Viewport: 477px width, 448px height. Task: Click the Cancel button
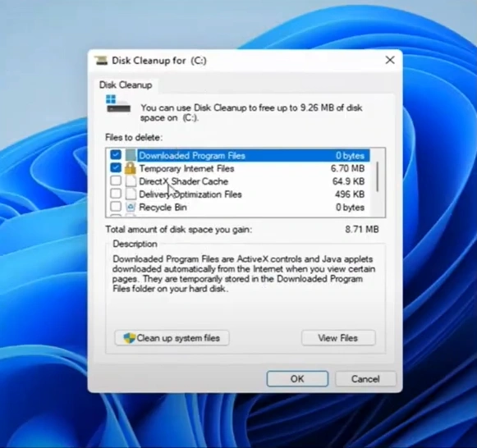(x=365, y=379)
